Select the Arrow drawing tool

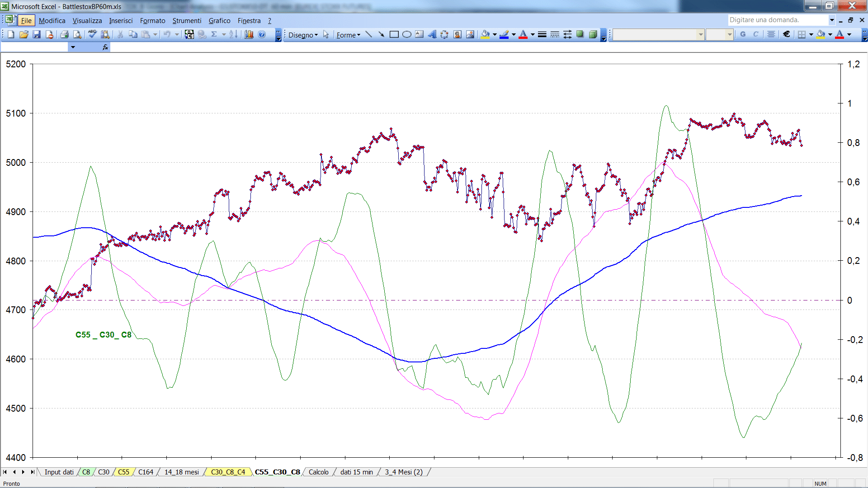381,34
